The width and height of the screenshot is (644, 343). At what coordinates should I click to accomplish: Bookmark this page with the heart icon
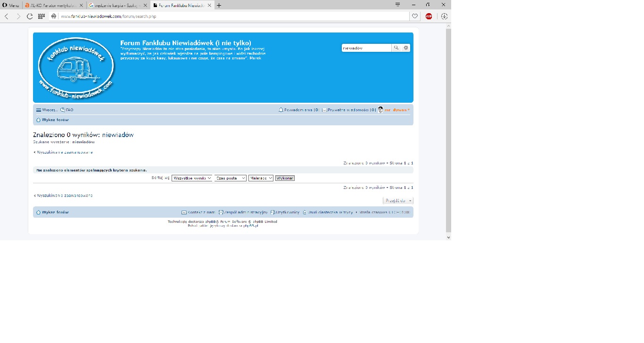pyautogui.click(x=415, y=16)
